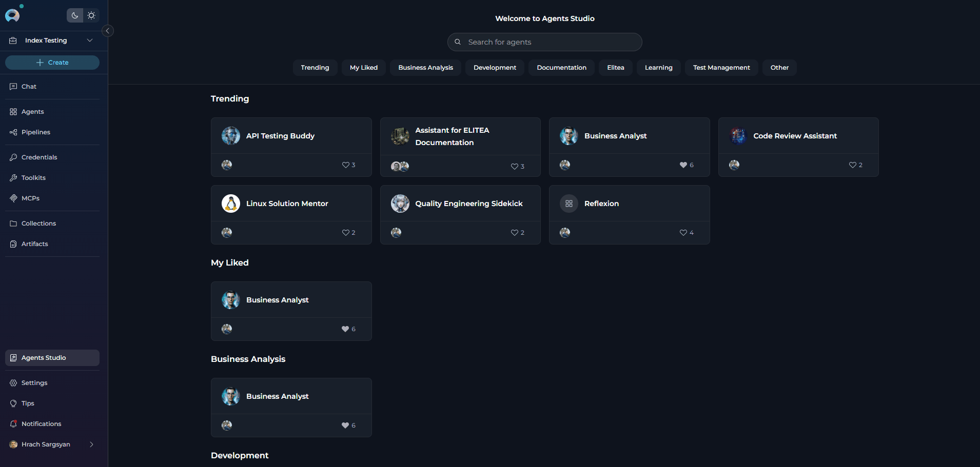Enable dark mode with the moon toggle
This screenshot has height=467, width=980.
coord(74,15)
